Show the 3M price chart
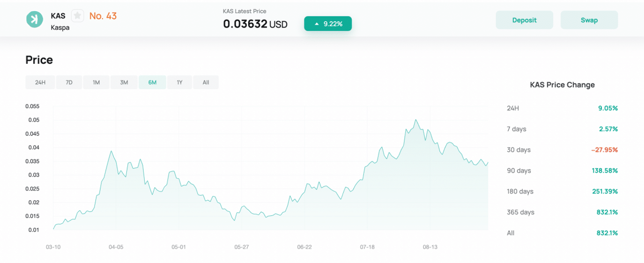The width and height of the screenshot is (644, 263). [124, 82]
